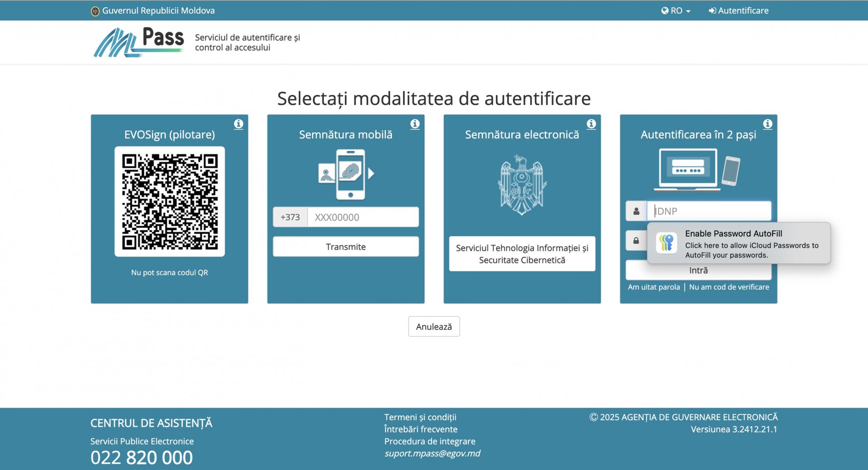The width and height of the screenshot is (868, 470).
Task: Click the Transmite button
Action: tap(346, 247)
